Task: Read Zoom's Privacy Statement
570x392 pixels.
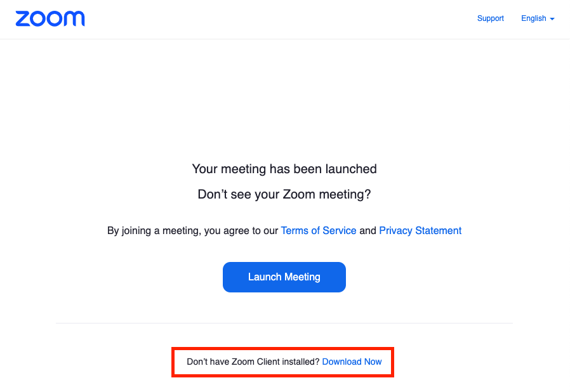Action: click(x=420, y=231)
